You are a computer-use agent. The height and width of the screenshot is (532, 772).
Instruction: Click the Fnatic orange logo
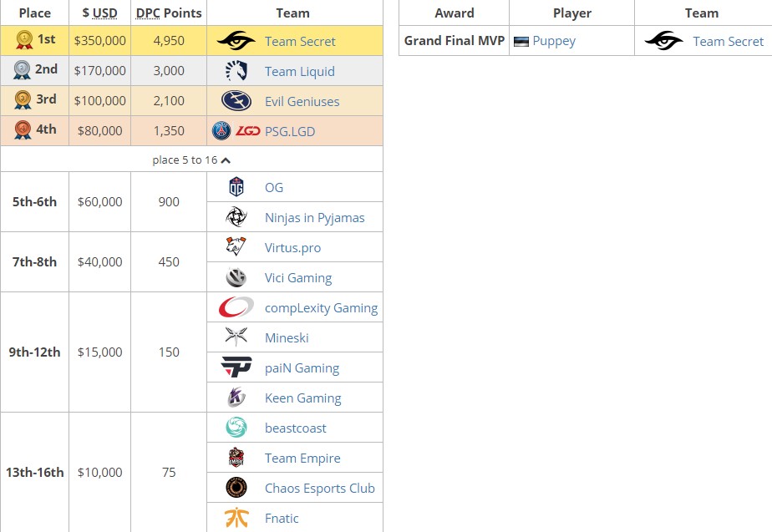(236, 518)
